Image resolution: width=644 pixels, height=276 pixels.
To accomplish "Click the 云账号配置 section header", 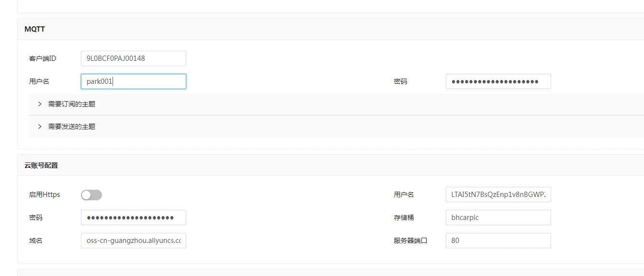I will click(41, 165).
